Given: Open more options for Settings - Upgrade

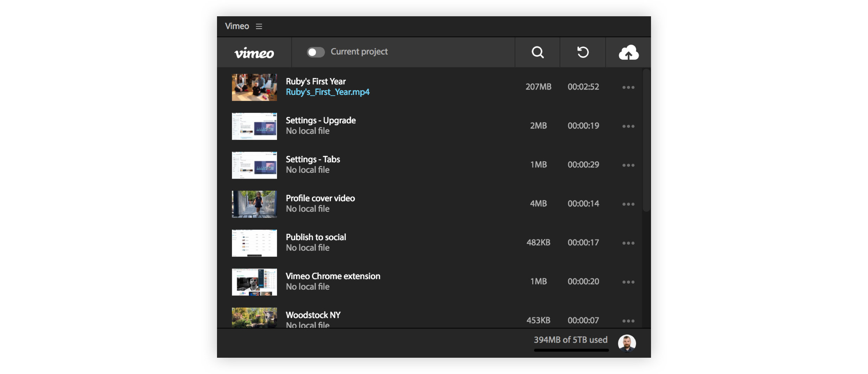Looking at the screenshot, I should point(628,126).
